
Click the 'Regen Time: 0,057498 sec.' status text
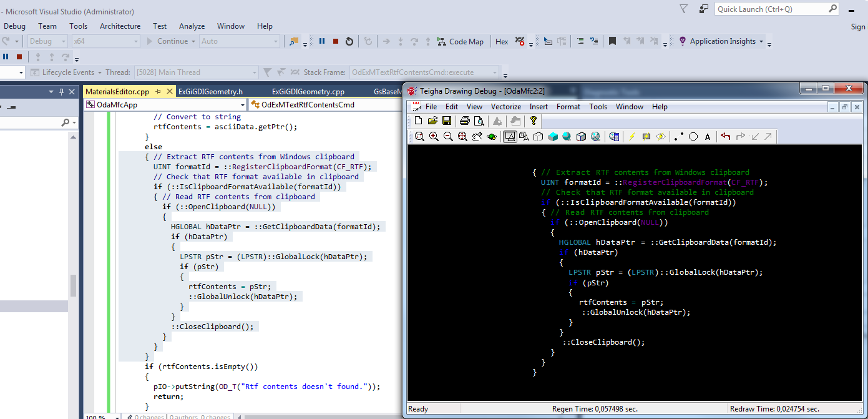tap(595, 409)
